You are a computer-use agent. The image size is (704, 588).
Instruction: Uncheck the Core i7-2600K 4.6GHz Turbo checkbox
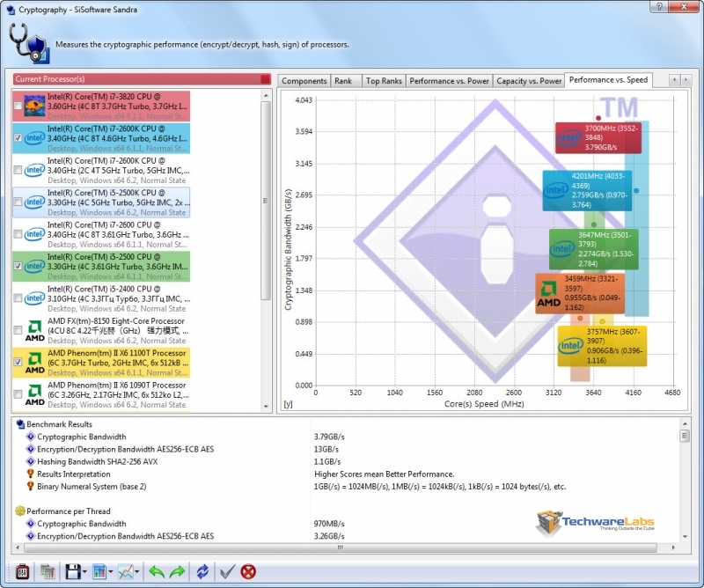click(18, 138)
